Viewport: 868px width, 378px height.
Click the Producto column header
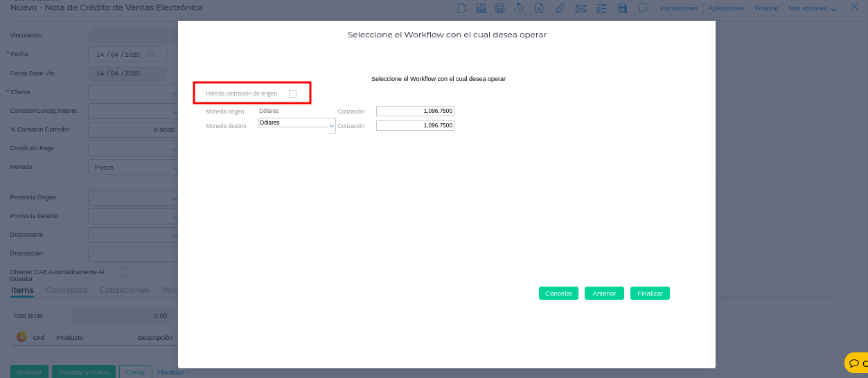pos(70,338)
